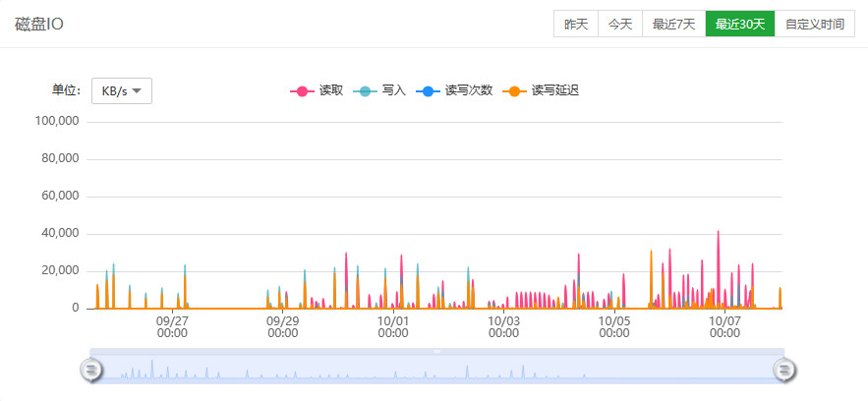Image resolution: width=868 pixels, height=401 pixels.
Task: Select the 最近30天 time range tab
Action: tap(740, 25)
